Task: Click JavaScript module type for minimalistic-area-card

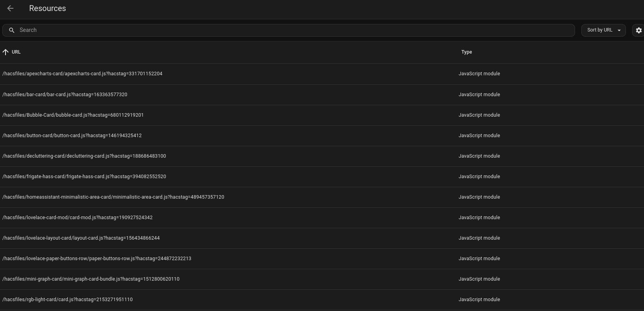Action: pos(479,197)
